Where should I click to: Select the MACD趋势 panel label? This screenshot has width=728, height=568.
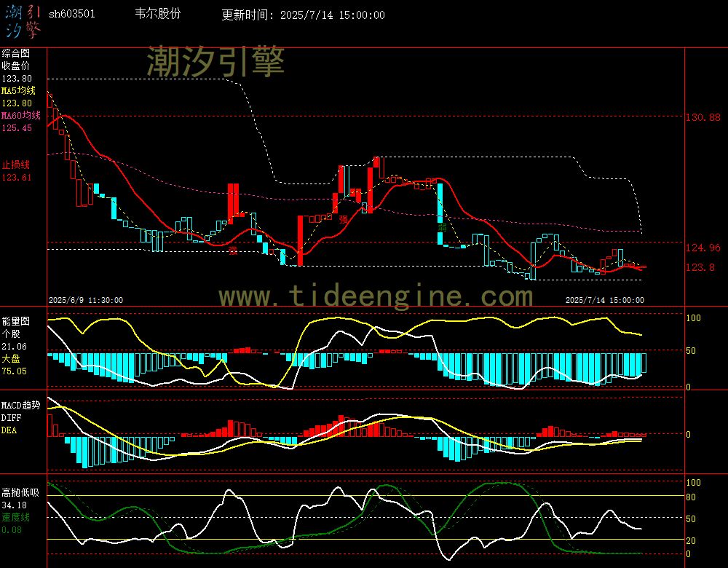click(21, 405)
